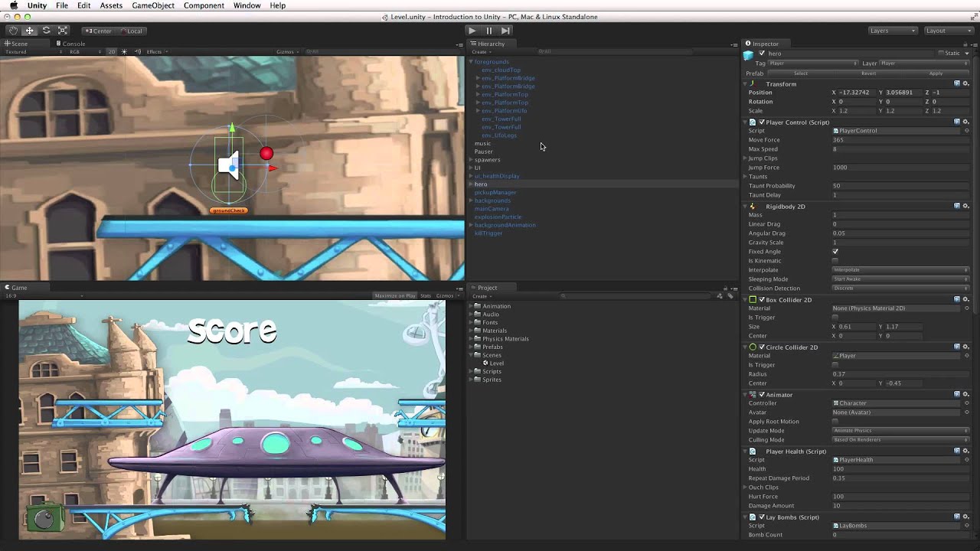This screenshot has width=980, height=551.
Task: Click the Inspector panel lock icon
Action: (x=965, y=44)
